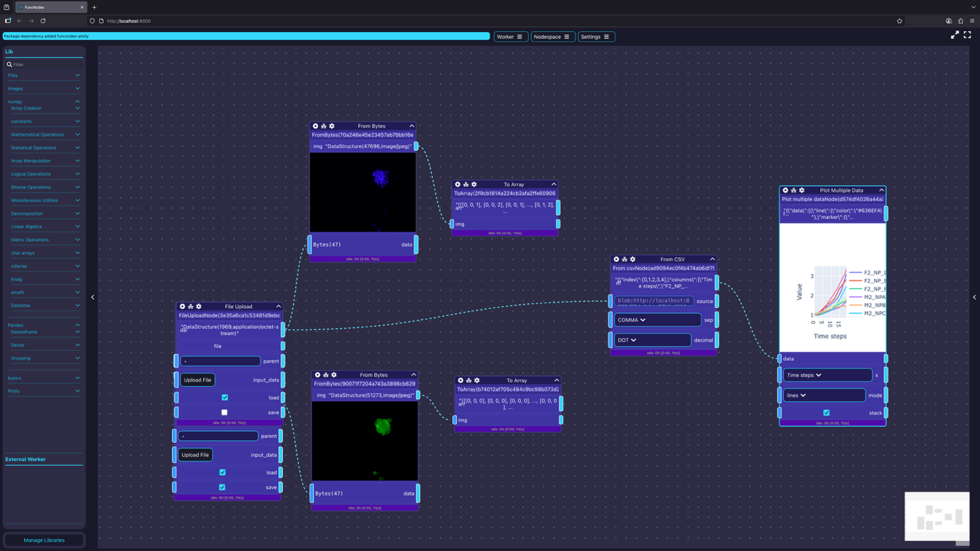
Task: Open the Worker menu
Action: pyautogui.click(x=511, y=36)
